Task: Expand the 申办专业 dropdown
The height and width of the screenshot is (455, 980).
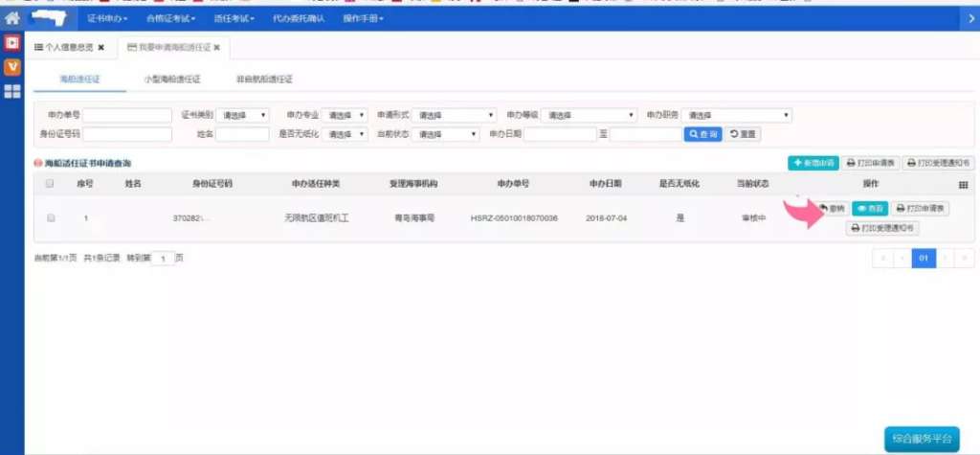Action: 345,115
